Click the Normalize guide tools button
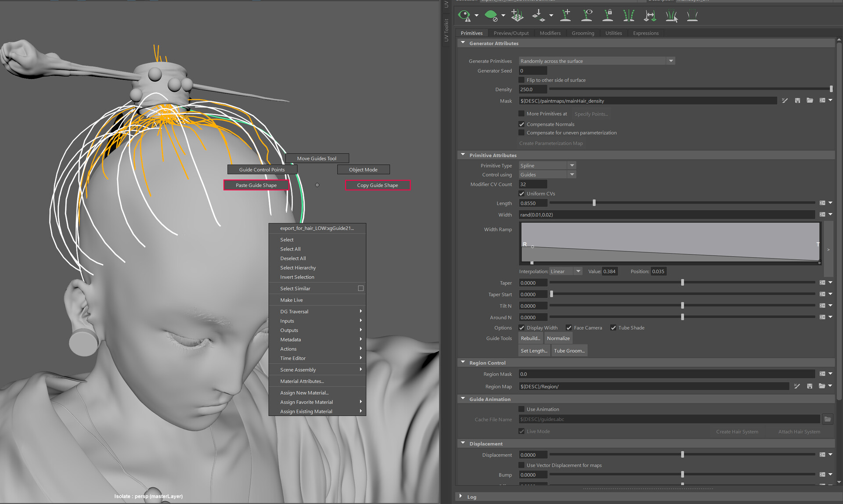Image resolution: width=843 pixels, height=504 pixels. tap(558, 338)
